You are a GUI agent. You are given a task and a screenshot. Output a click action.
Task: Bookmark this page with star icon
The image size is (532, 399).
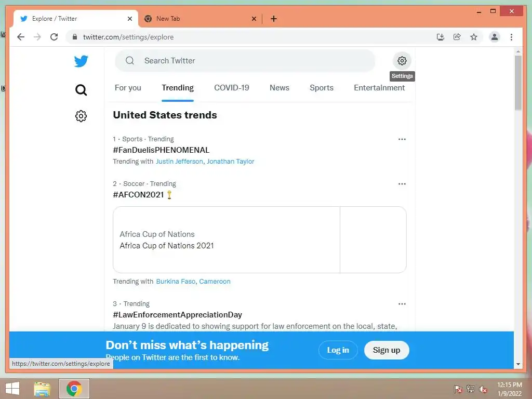point(474,37)
